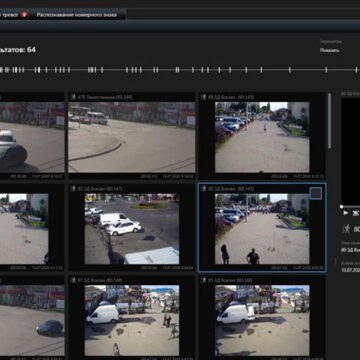Image resolution: width=360 pixels, height=360 pixels.
Task: Click the result count "64"
Action: coord(31,50)
